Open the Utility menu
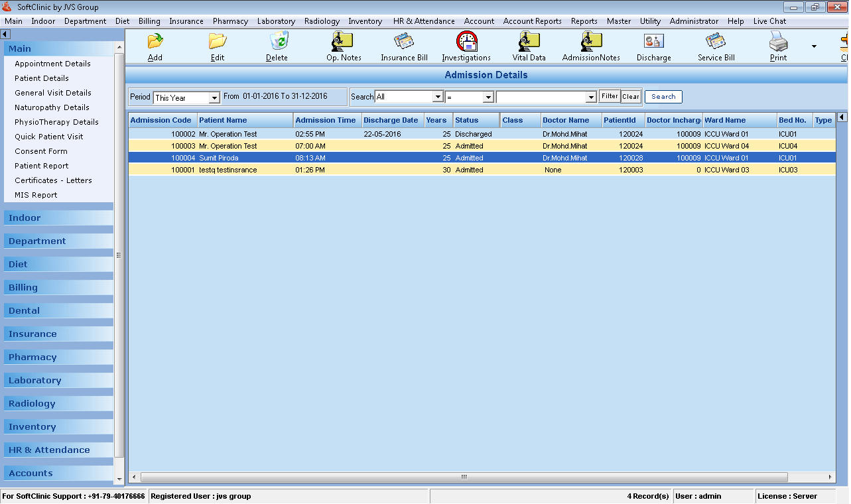 tap(650, 21)
